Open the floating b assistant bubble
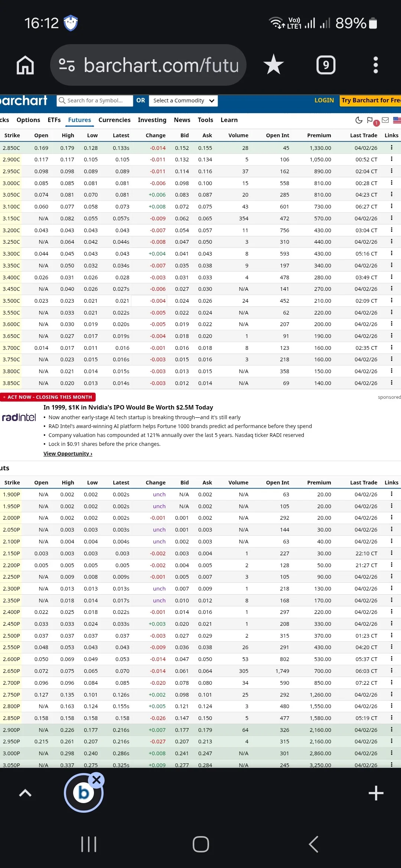 click(x=84, y=793)
